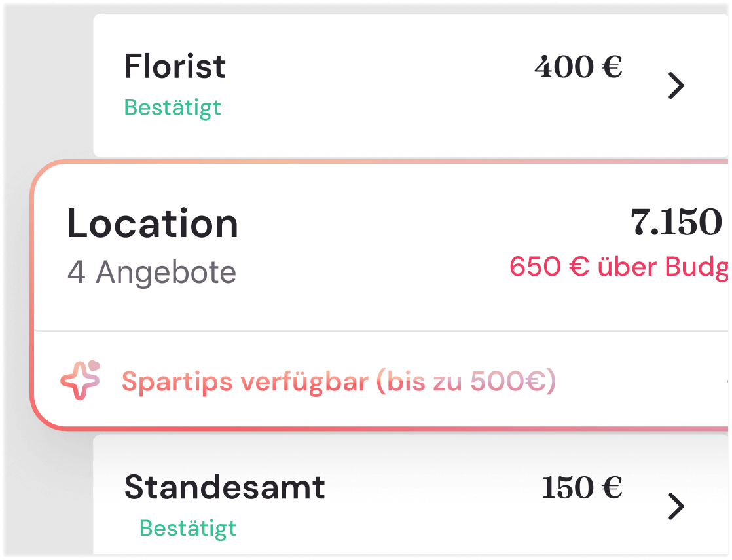
Task: Open Florist details via its chevron arrow
Action: [x=676, y=86]
